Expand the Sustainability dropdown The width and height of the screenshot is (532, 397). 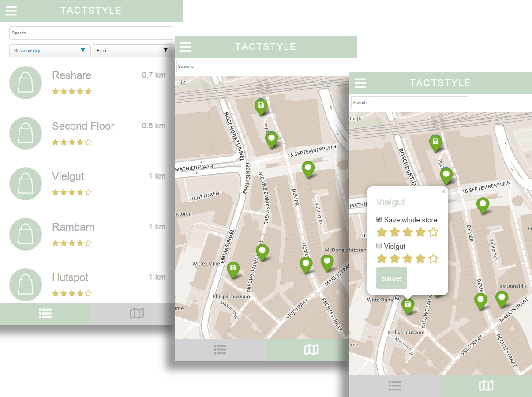50,51
